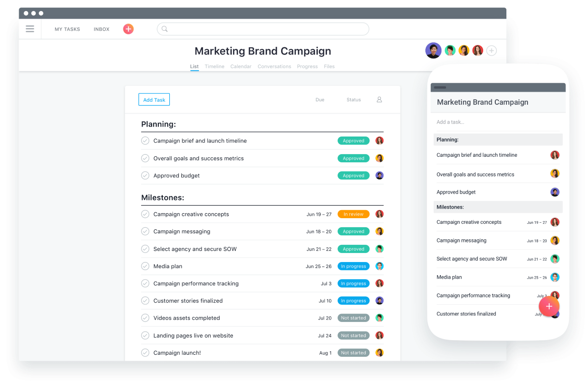Open the Calendar tab

pos(241,67)
